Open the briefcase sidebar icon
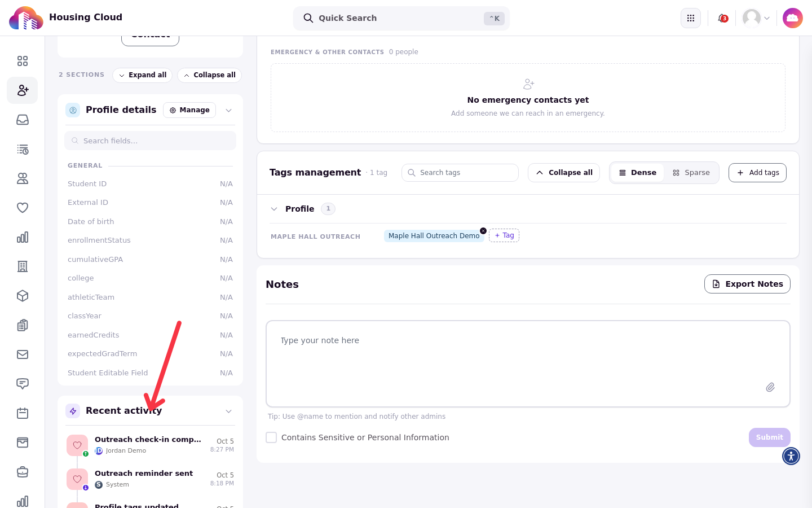 click(23, 472)
